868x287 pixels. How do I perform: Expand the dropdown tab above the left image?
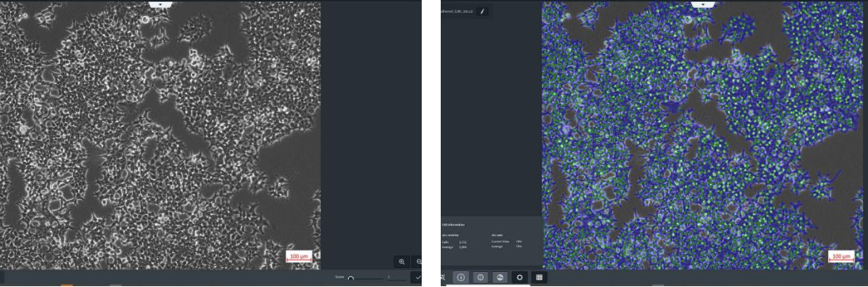tap(161, 4)
